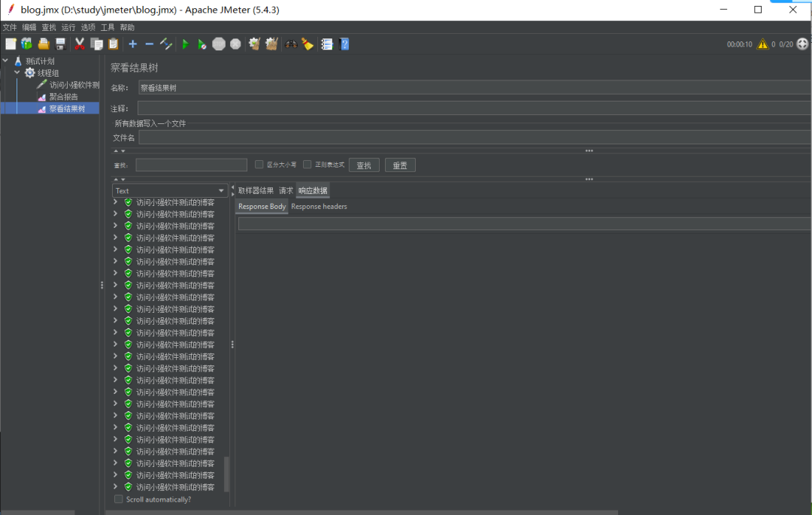Image resolution: width=812 pixels, height=515 pixels.
Task: Open Search with the binoculars icon
Action: [x=291, y=44]
